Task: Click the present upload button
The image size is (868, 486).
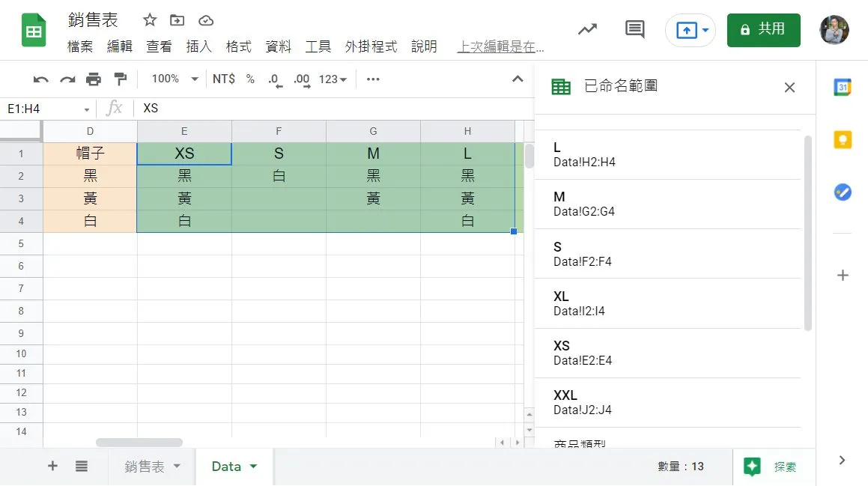Action: click(687, 30)
